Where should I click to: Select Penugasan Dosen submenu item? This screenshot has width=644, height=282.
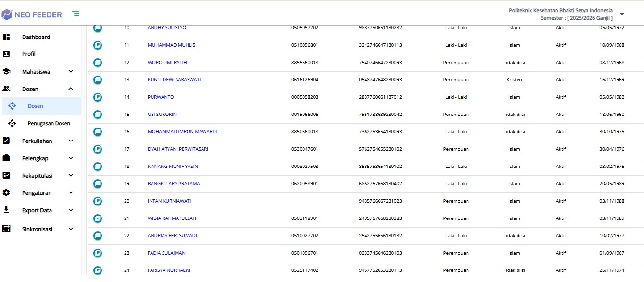point(49,124)
